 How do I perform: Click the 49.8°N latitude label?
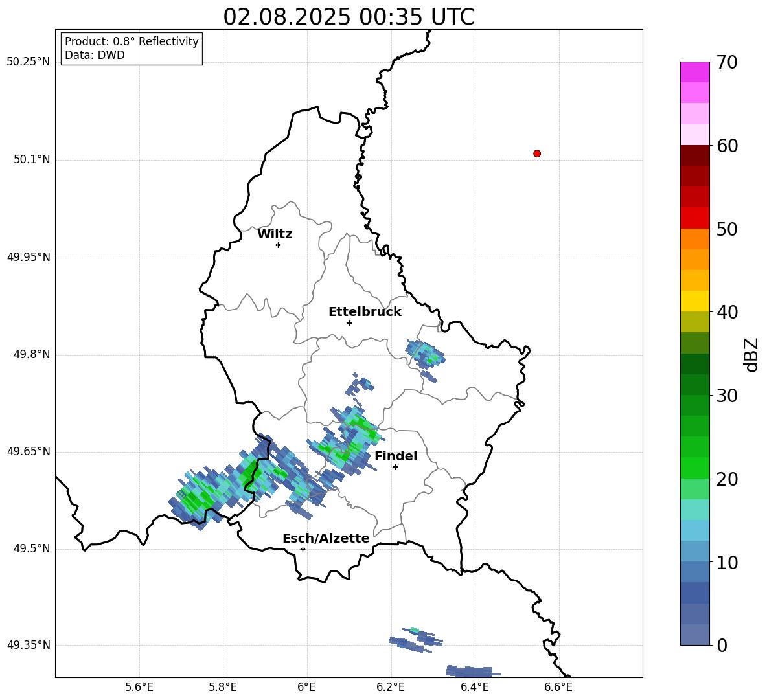pyautogui.click(x=32, y=354)
